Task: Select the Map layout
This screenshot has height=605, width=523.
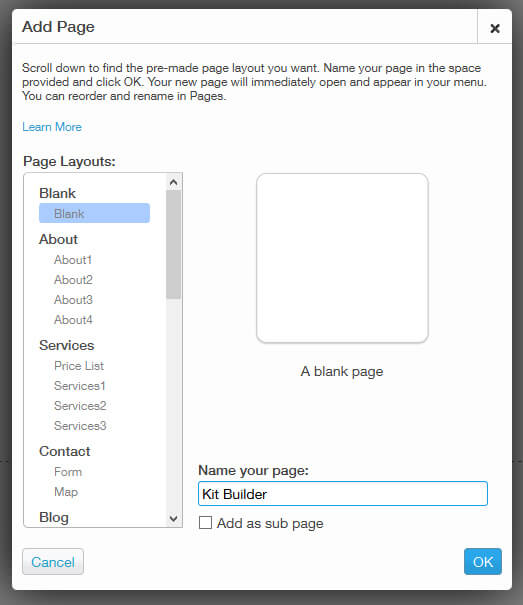Action: point(66,492)
